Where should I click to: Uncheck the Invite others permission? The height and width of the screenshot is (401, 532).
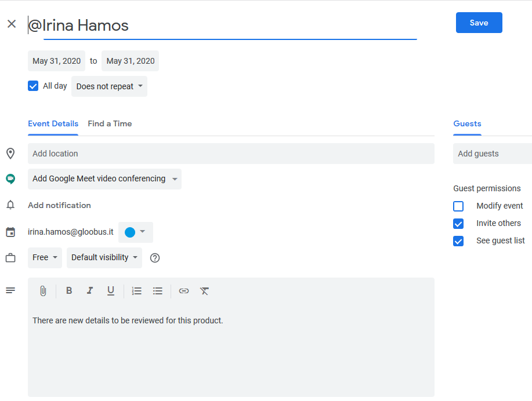pos(458,223)
